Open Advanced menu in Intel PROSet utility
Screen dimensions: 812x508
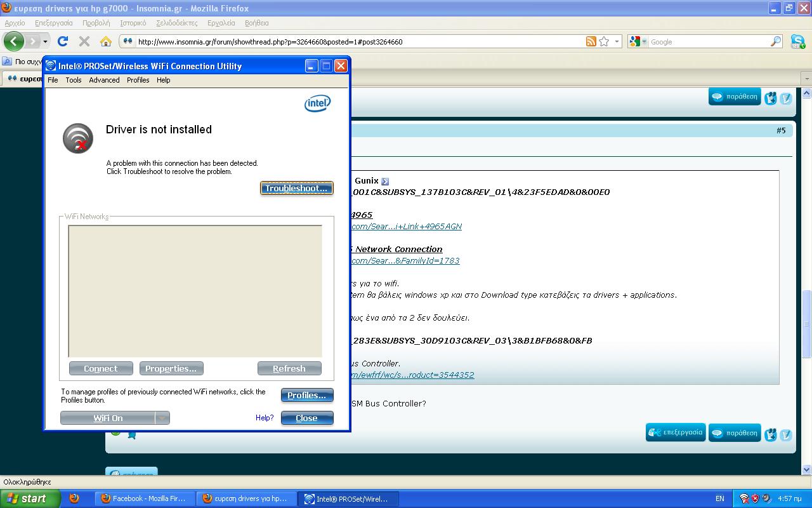tap(104, 80)
